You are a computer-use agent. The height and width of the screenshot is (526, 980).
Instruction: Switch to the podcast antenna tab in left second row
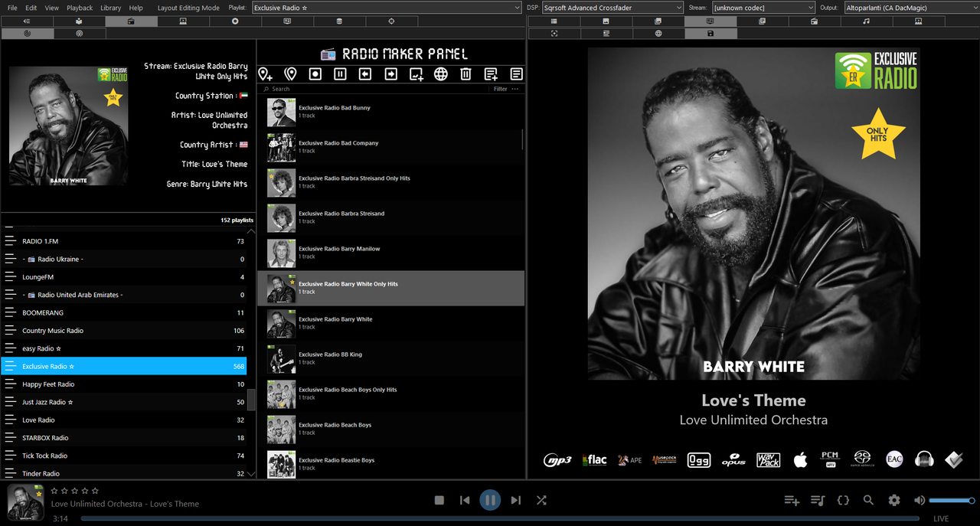[79, 34]
